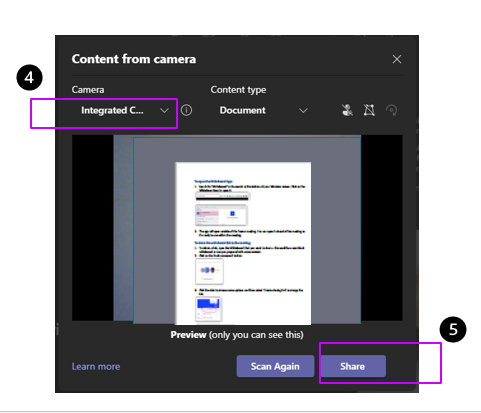Click the black step 5 badge
This screenshot has height=413, width=481.
(x=453, y=329)
